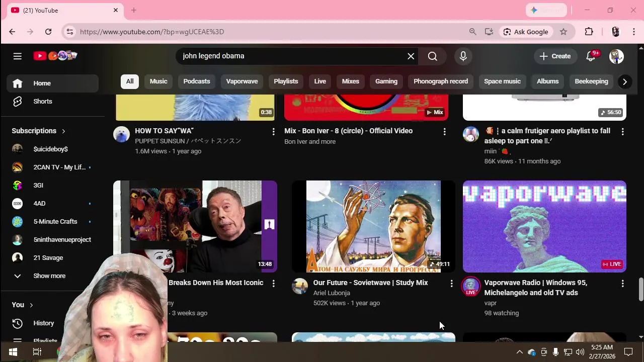Expand the Subscriptions section heading
This screenshot has height=362, width=644.
tap(39, 131)
